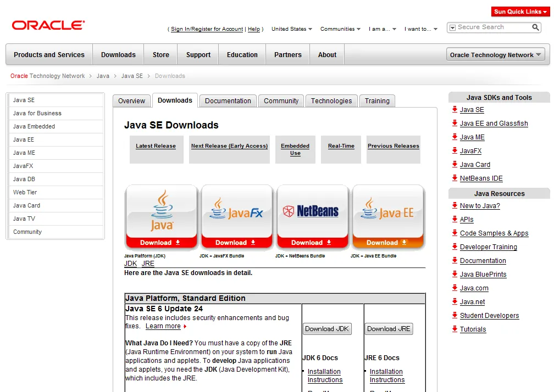The image size is (554, 392).
Task: Open the Latest Release link
Action: pos(156,145)
